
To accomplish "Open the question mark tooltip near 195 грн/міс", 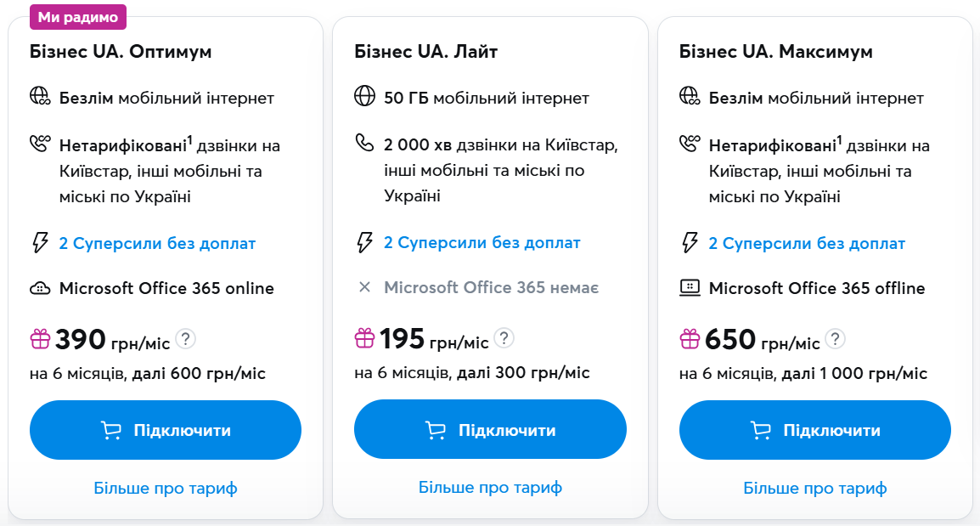I will [x=503, y=337].
